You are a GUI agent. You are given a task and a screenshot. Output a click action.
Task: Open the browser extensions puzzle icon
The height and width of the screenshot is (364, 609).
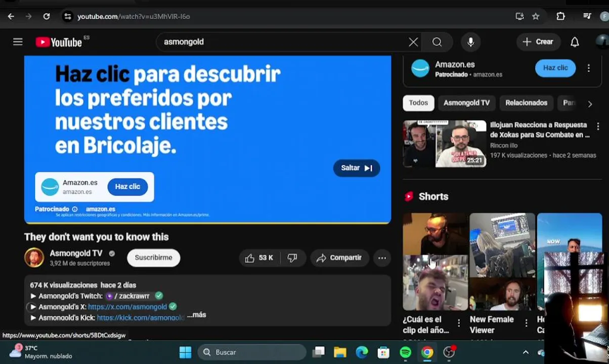click(560, 17)
